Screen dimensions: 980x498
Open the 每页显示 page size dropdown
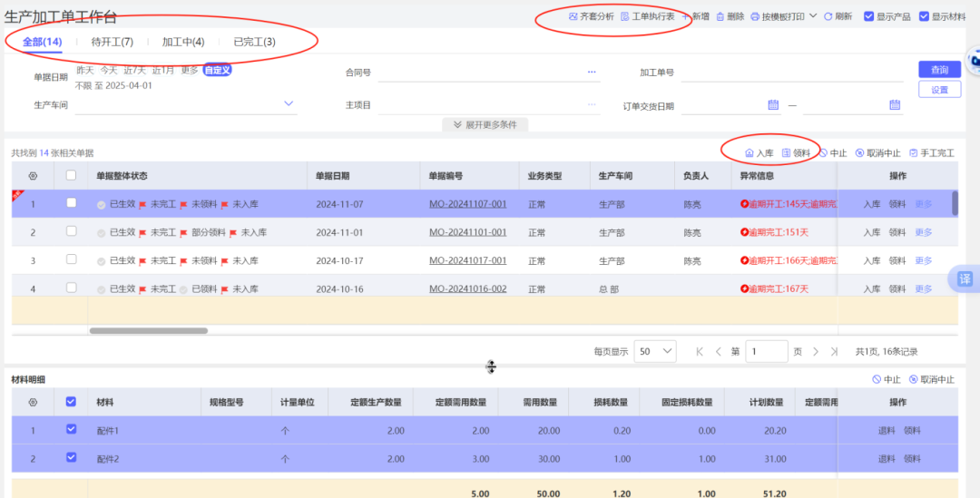(x=655, y=351)
